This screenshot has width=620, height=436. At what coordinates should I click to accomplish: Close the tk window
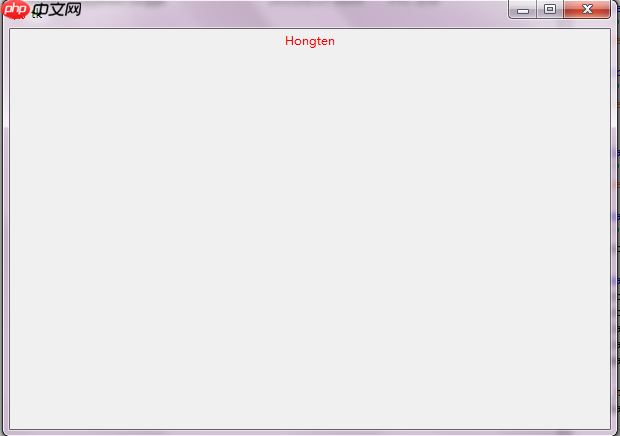[587, 9]
